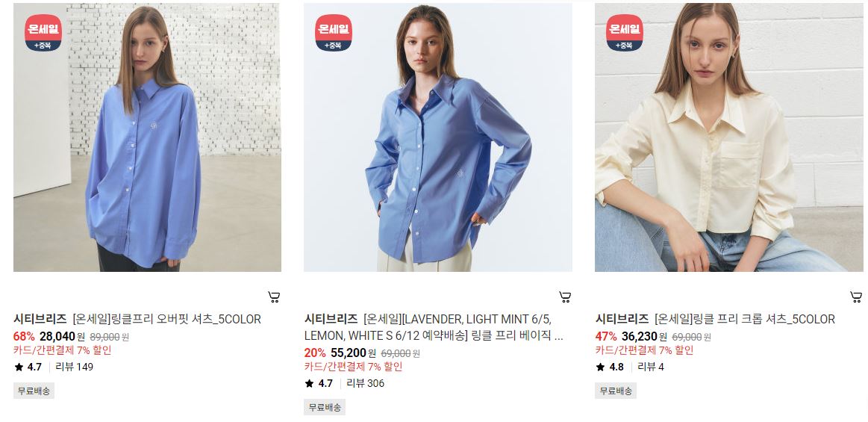Click the star icon beside 리뷰 149
Image resolution: width=868 pixels, height=422 pixels.
pos(19,367)
